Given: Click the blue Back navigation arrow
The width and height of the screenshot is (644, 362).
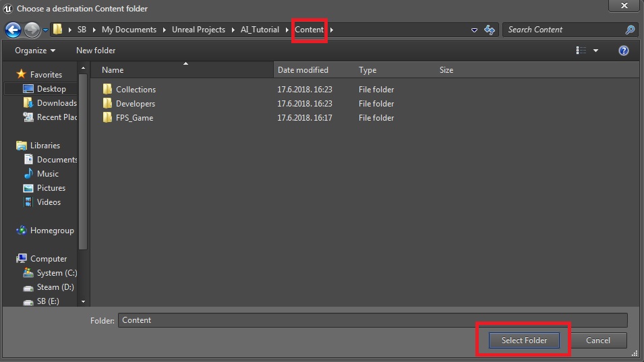Looking at the screenshot, I should pyautogui.click(x=13, y=30).
